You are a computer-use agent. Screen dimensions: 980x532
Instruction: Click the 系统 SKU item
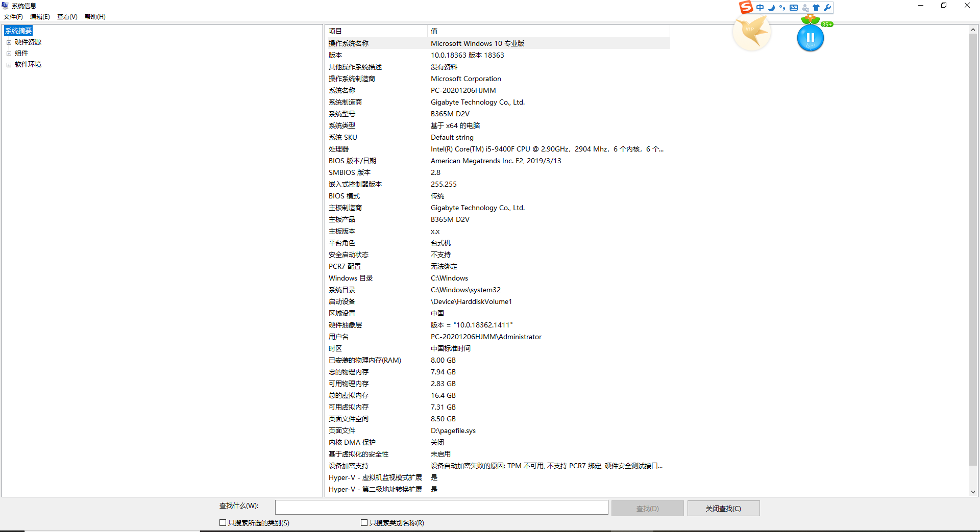click(343, 137)
